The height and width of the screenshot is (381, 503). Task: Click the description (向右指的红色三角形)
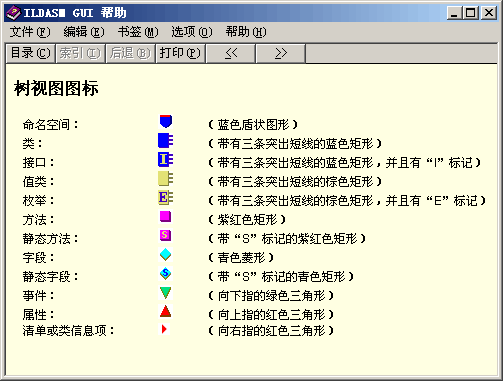pyautogui.click(x=271, y=331)
